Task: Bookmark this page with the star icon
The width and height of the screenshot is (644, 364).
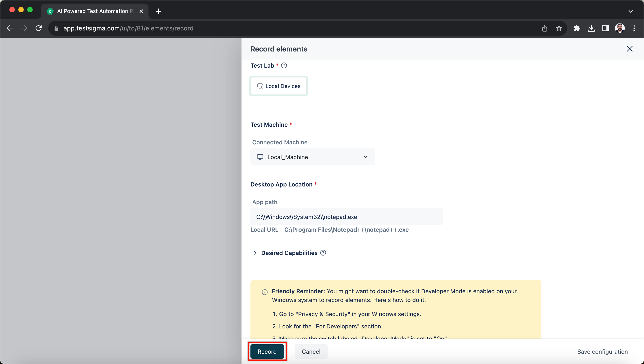Action: click(x=559, y=28)
